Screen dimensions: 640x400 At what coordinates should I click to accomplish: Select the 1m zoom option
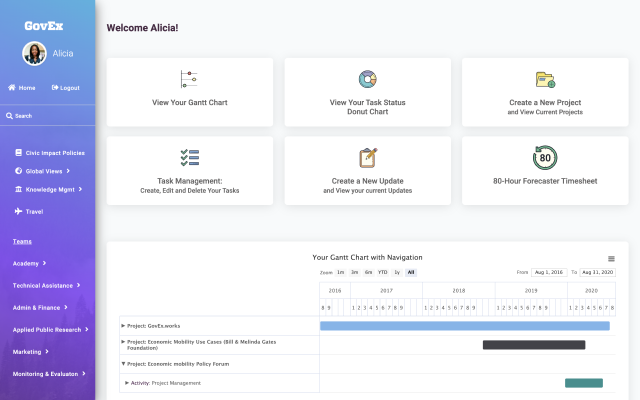[x=341, y=272]
